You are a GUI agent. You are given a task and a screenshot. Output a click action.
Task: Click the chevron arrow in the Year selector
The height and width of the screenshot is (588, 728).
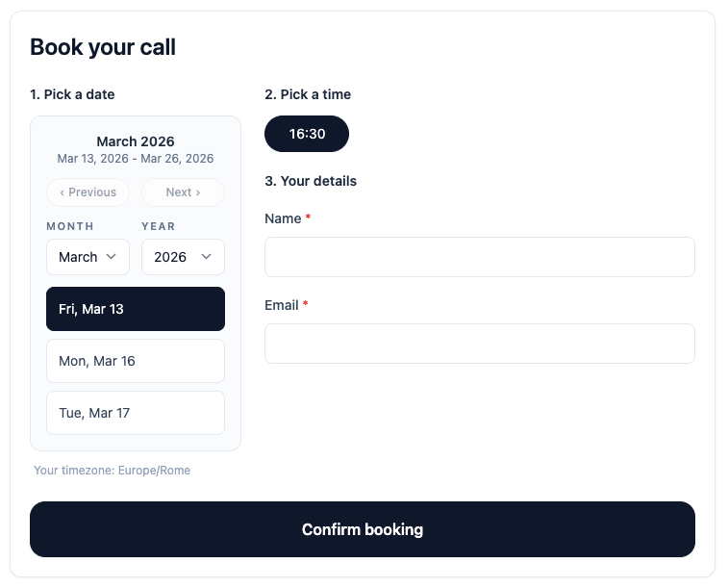(206, 257)
